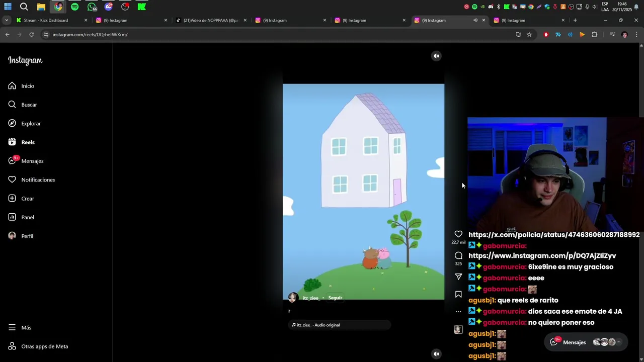Open the red hand blocker extension
Screen dimensions: 644x362
546,35
